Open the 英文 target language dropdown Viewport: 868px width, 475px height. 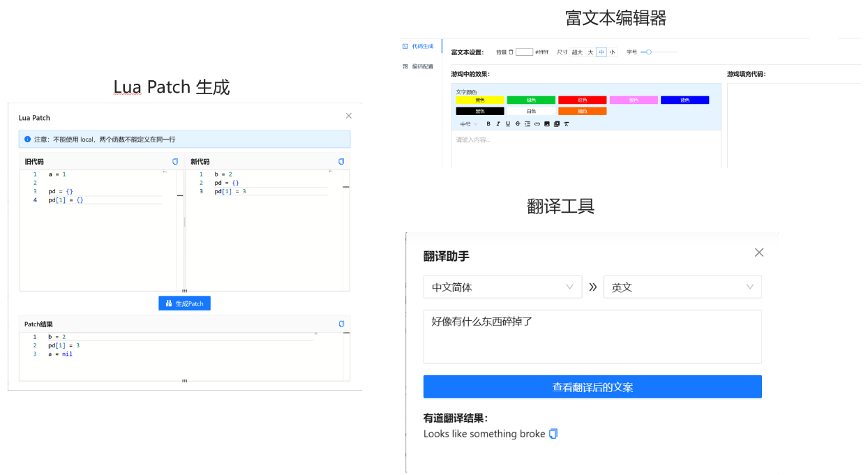click(x=682, y=287)
